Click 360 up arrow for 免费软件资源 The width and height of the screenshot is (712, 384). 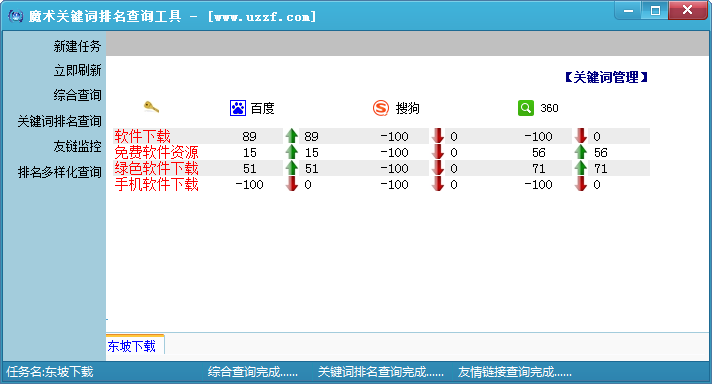click(581, 152)
